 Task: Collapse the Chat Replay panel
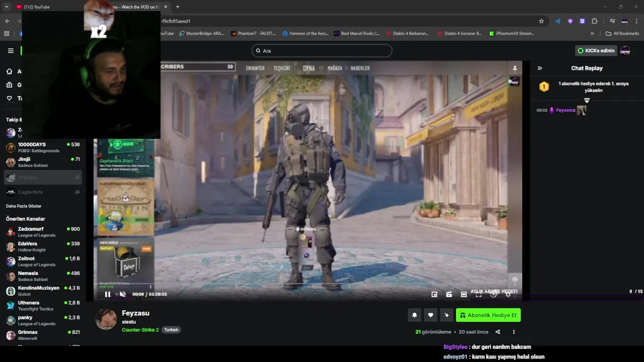click(540, 68)
